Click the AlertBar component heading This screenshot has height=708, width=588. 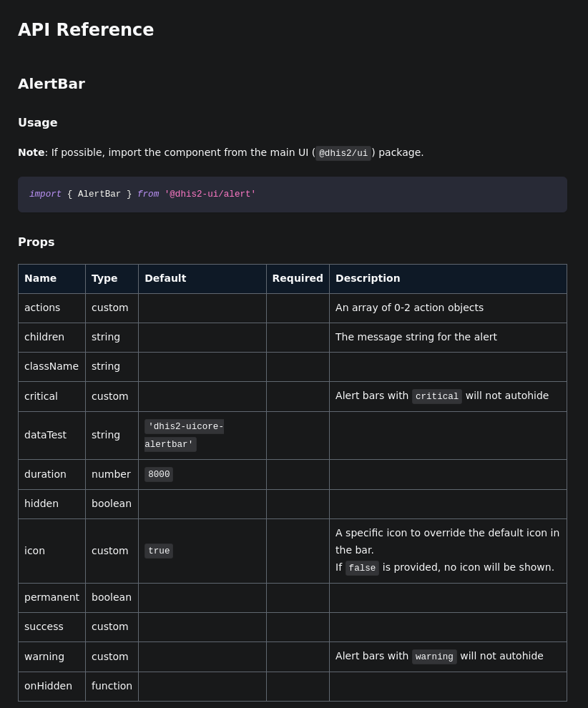point(52,84)
